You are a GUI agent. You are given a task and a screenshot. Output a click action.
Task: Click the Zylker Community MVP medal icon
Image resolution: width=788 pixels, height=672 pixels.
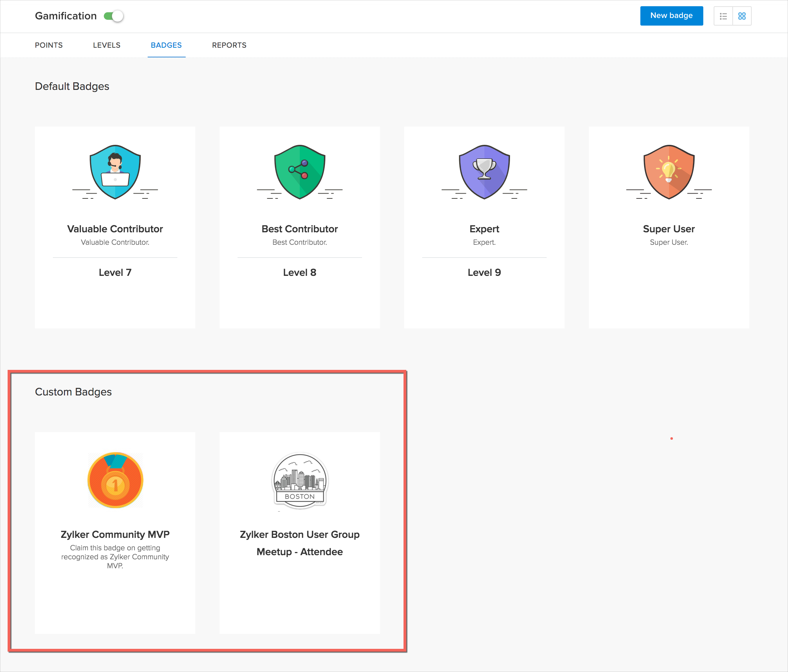click(x=115, y=480)
